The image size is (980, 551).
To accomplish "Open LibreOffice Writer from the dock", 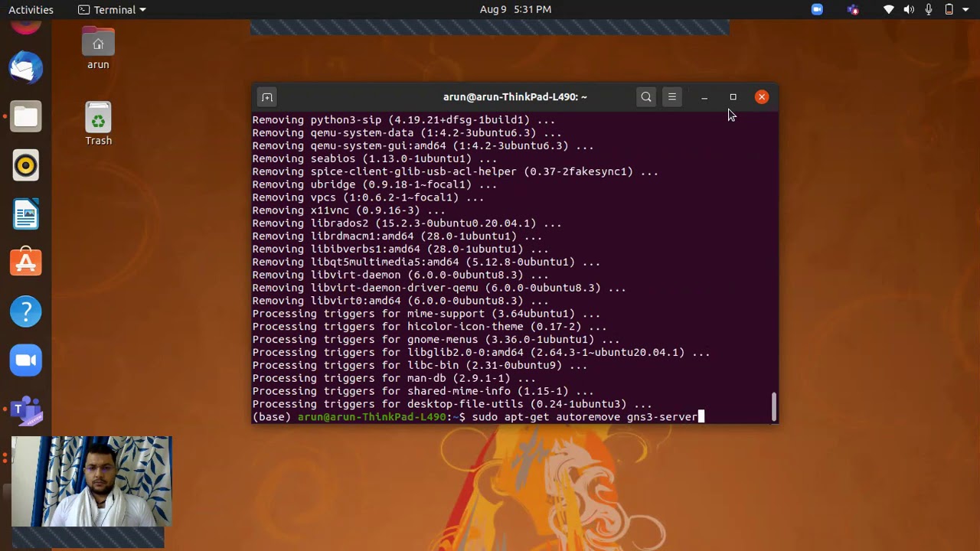I will point(26,214).
